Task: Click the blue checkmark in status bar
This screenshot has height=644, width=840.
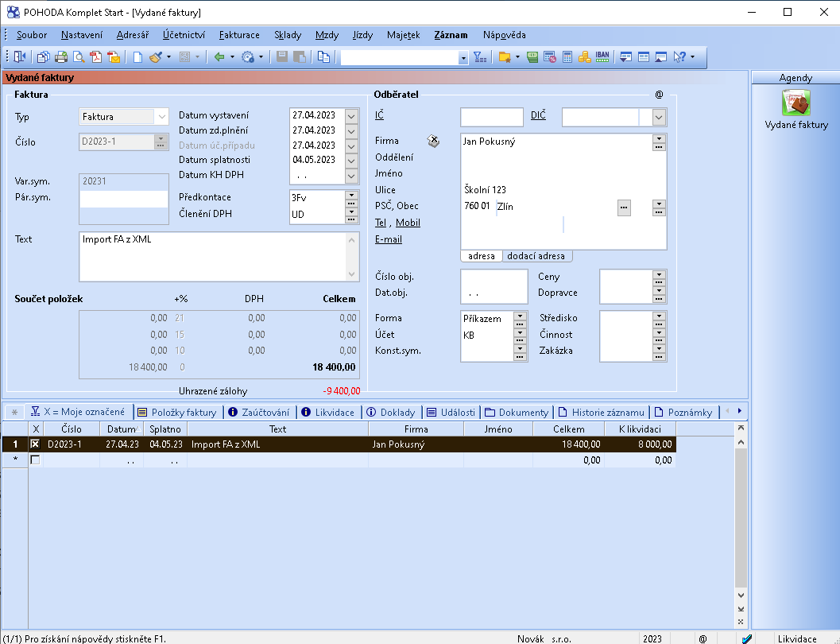Action: coord(747,638)
